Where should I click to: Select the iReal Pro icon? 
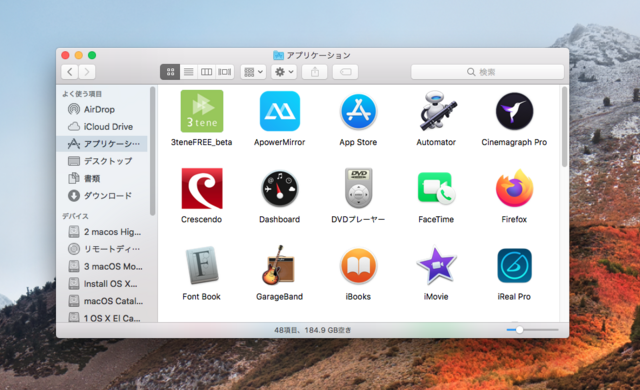point(514,266)
